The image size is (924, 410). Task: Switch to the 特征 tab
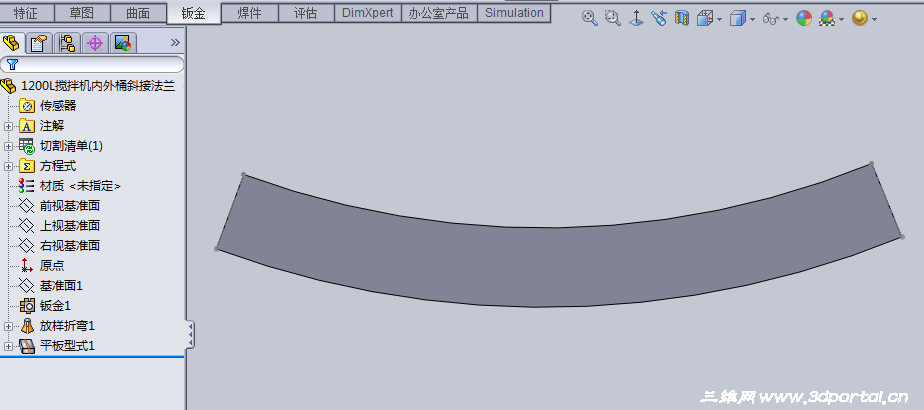[26, 13]
